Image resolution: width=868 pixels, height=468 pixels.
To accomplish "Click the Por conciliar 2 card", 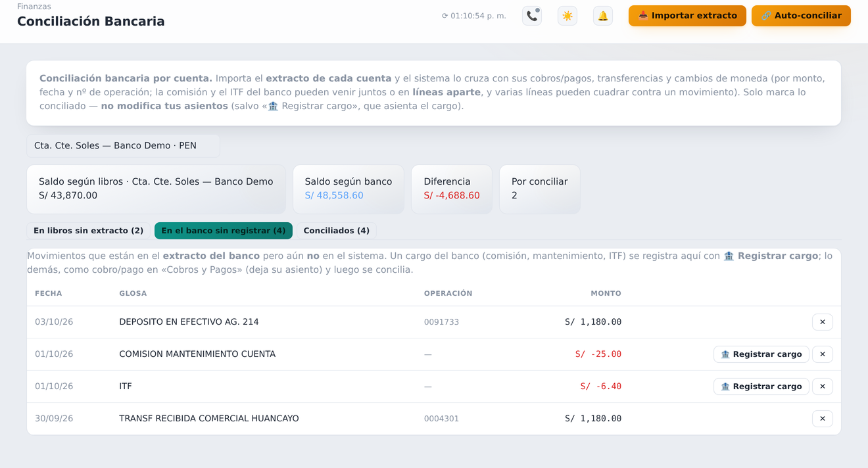I will pos(540,189).
